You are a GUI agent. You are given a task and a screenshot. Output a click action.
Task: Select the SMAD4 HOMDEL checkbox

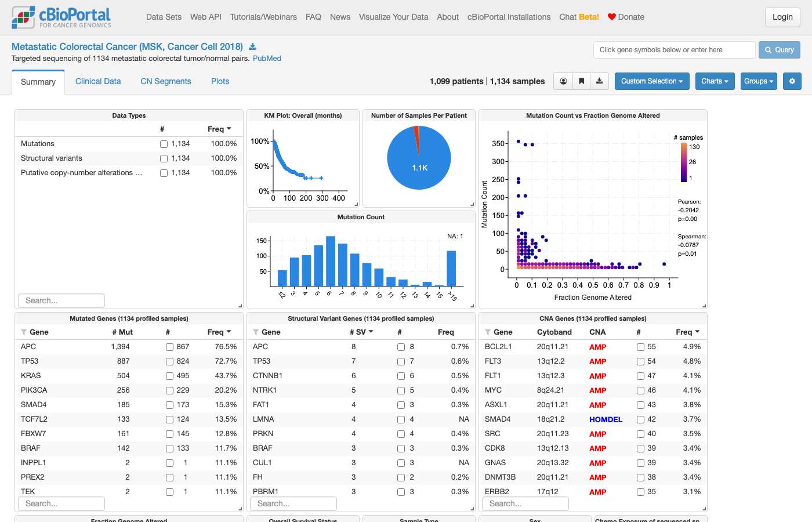point(640,419)
